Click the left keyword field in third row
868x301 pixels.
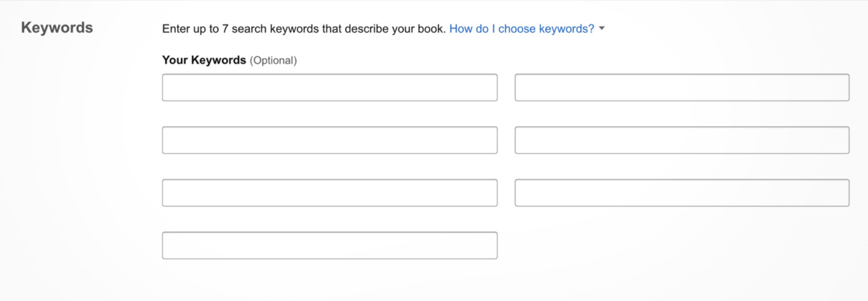pyautogui.click(x=329, y=192)
